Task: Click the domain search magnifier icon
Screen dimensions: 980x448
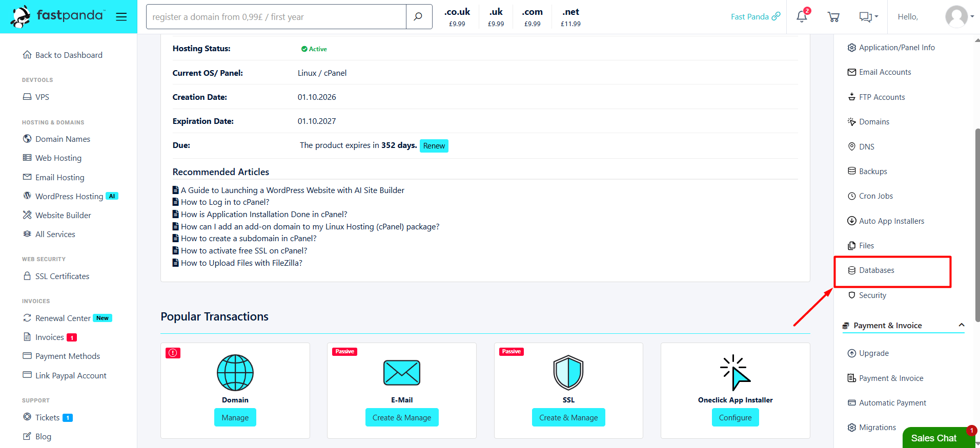Action: point(419,17)
